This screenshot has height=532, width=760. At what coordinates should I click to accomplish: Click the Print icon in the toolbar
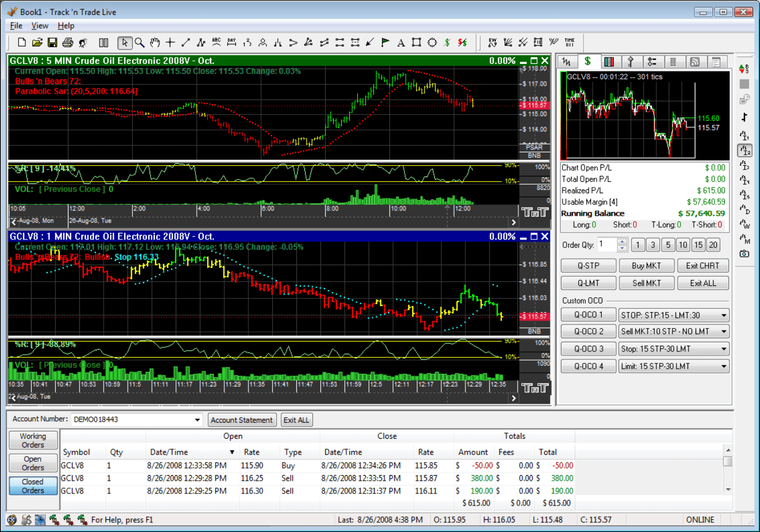pyautogui.click(x=68, y=43)
